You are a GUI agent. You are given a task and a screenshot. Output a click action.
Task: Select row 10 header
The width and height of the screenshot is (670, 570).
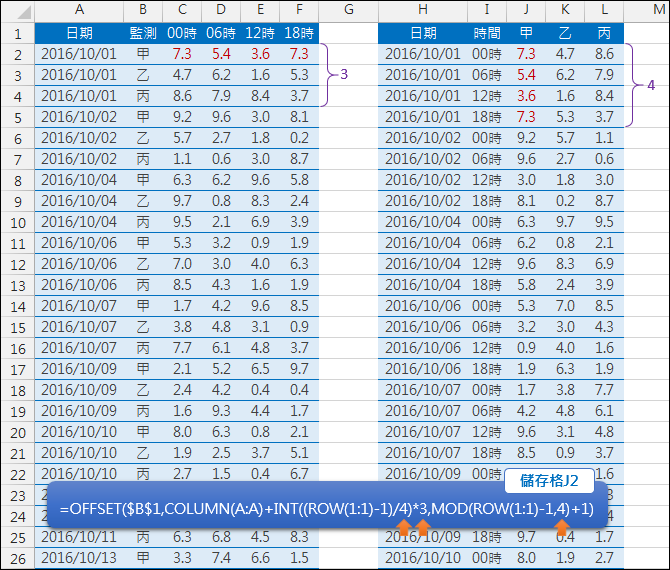pyautogui.click(x=18, y=223)
